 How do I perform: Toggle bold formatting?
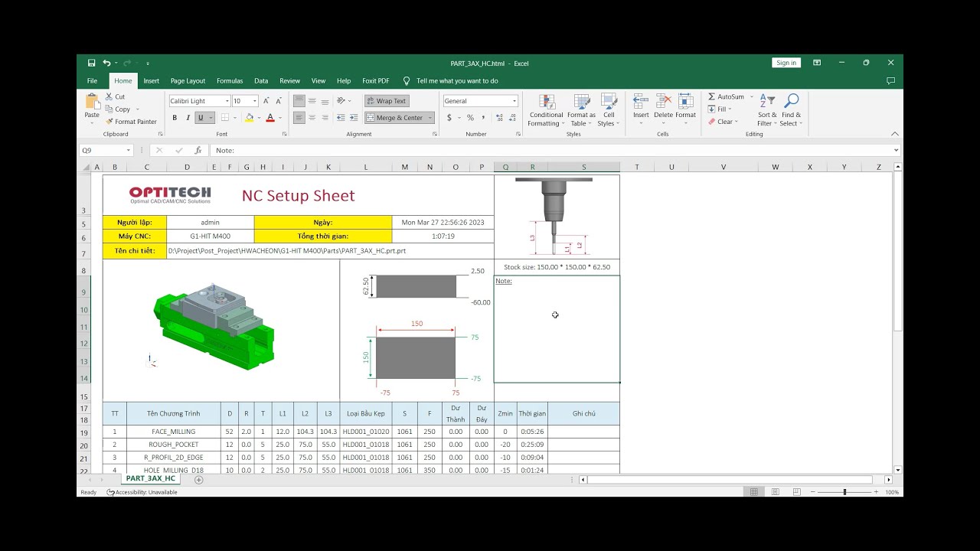(x=175, y=118)
